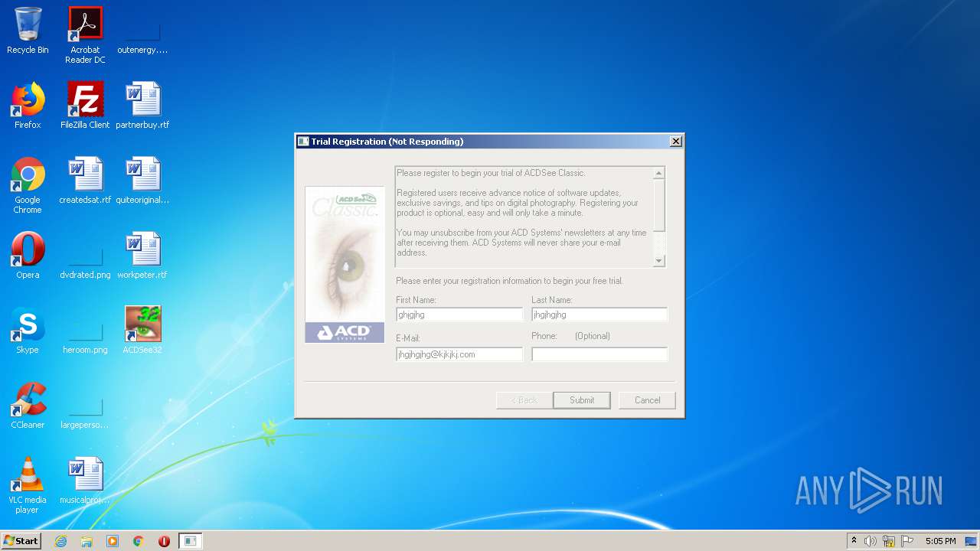
Task: Open Action Center flag icon
Action: pyautogui.click(x=907, y=541)
